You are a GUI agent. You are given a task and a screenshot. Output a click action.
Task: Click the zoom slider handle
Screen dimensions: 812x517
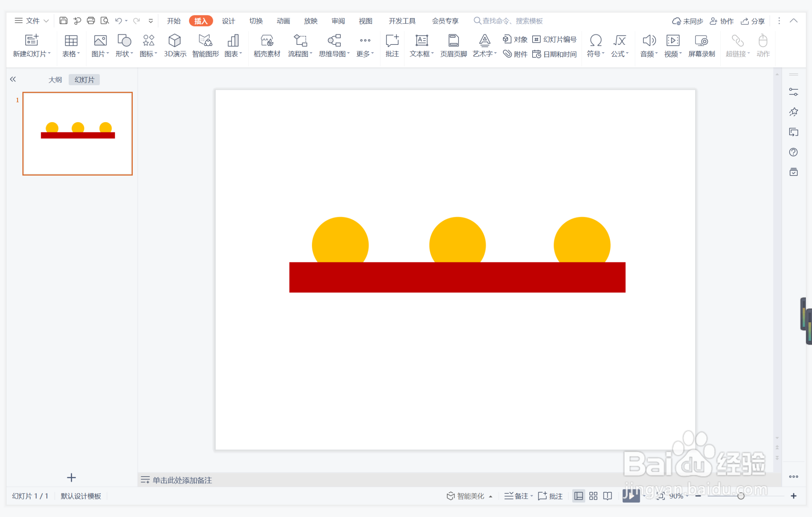[741, 496]
